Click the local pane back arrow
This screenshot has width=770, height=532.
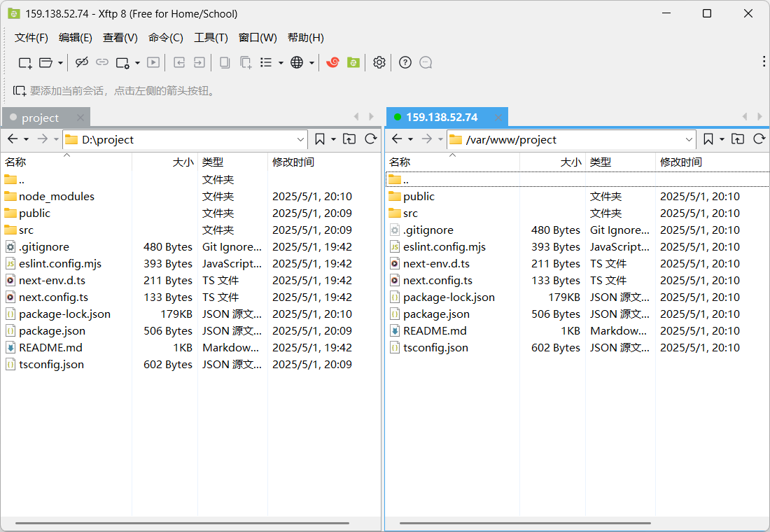coord(13,139)
